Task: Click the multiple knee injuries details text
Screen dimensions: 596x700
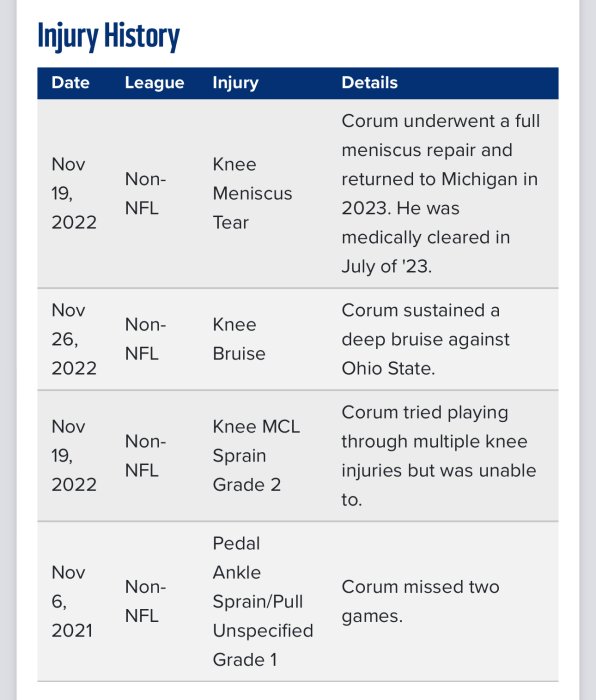Action: tap(439, 455)
